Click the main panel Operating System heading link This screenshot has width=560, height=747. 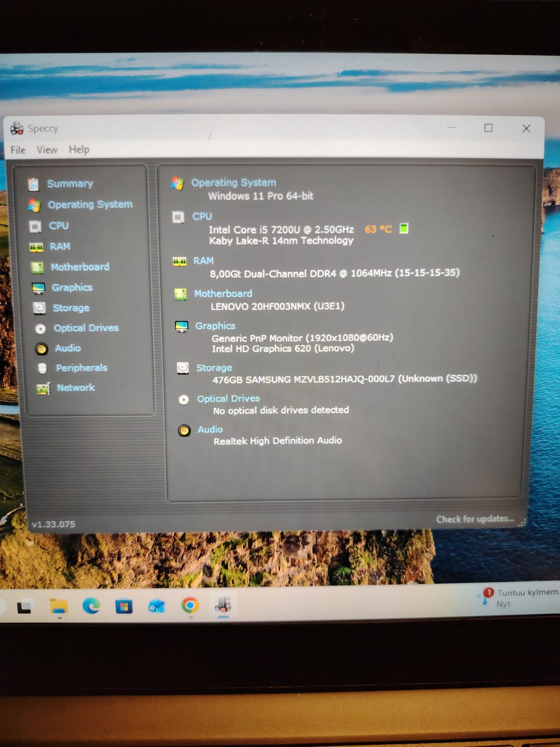pos(234,183)
